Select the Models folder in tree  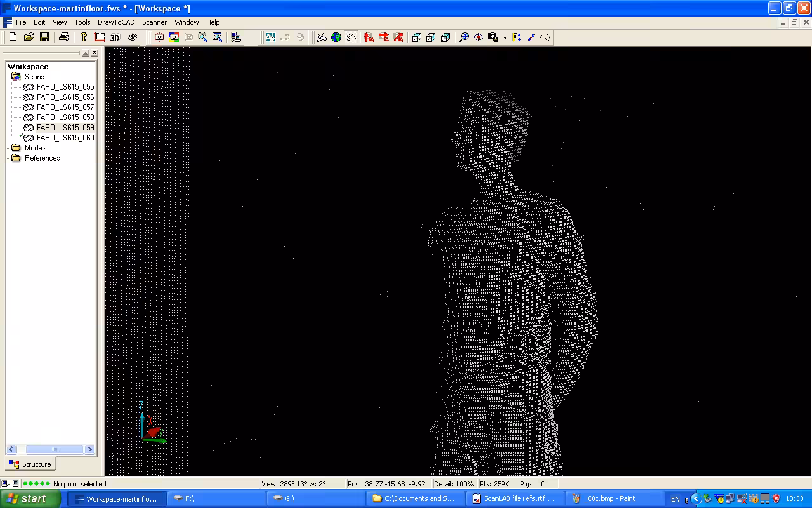click(x=36, y=148)
